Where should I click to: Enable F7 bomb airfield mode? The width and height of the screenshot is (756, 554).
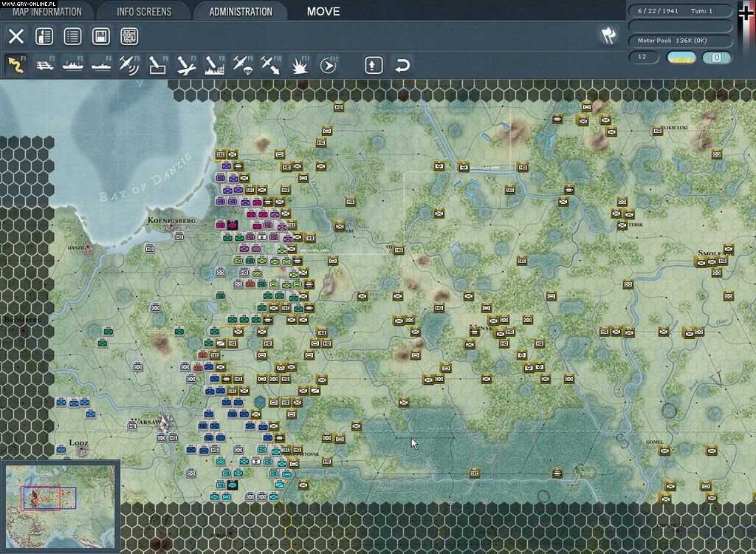pos(186,65)
